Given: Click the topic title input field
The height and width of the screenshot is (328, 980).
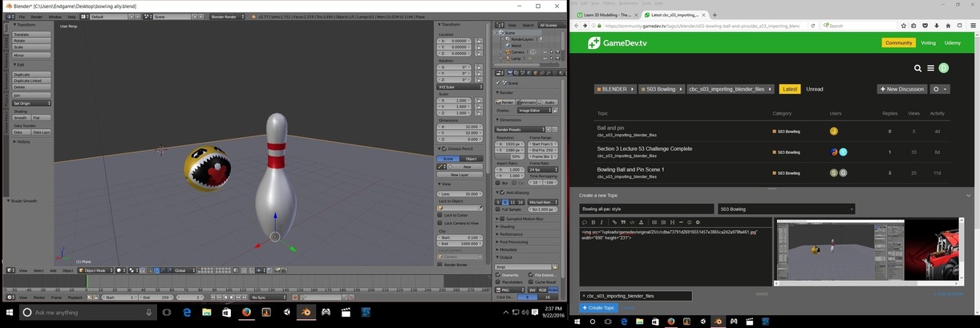Looking at the screenshot, I should pyautogui.click(x=646, y=209).
